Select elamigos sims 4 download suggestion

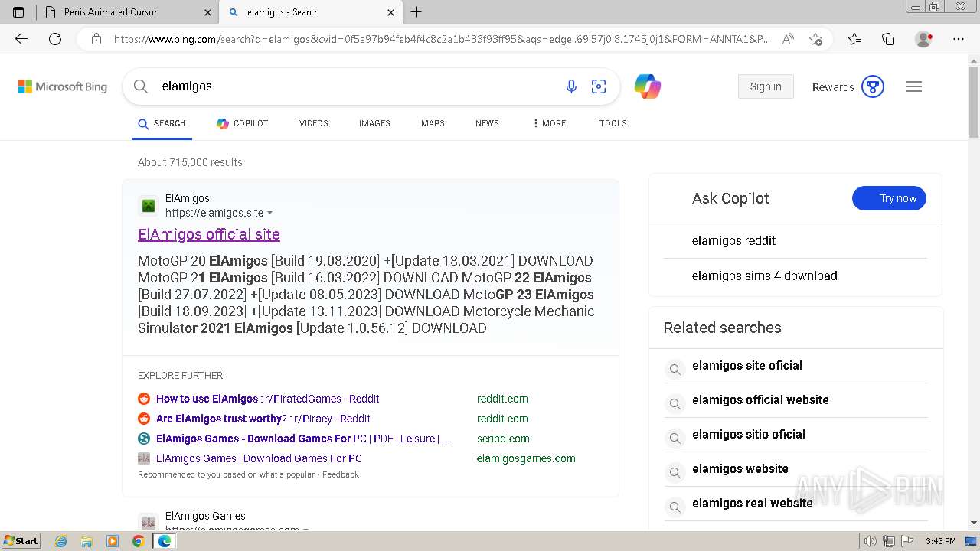[764, 275]
